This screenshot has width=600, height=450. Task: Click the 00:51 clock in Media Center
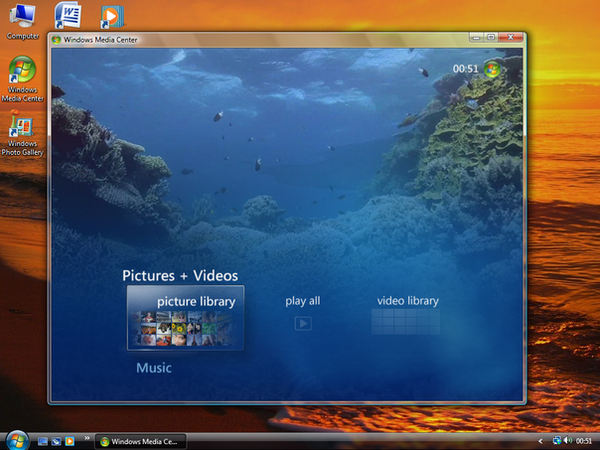[x=465, y=69]
